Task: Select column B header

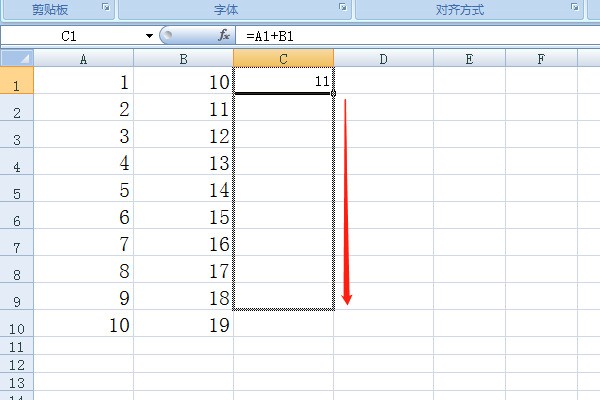Action: pyautogui.click(x=183, y=59)
